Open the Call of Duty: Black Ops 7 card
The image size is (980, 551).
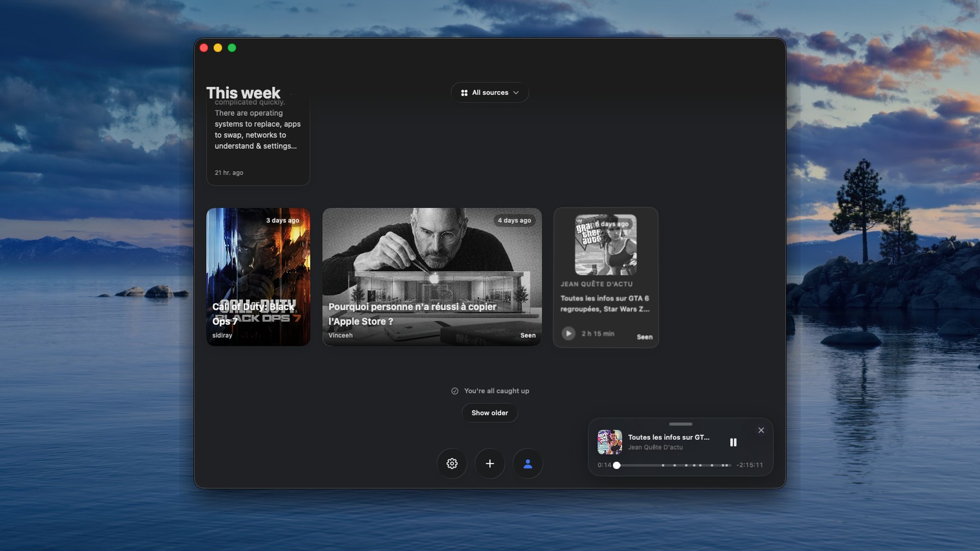(x=258, y=277)
